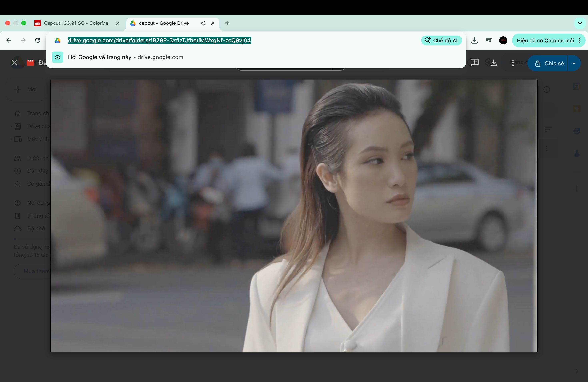
Task: Open the Tasks icon in right side panel
Action: pyautogui.click(x=577, y=131)
